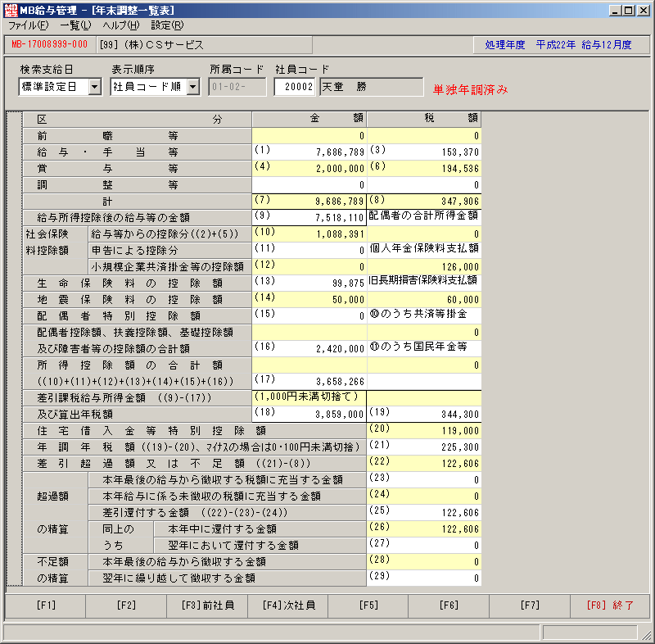This screenshot has width=655, height=644.
Task: Click the window resize grip icon at corner
Action: click(646, 636)
